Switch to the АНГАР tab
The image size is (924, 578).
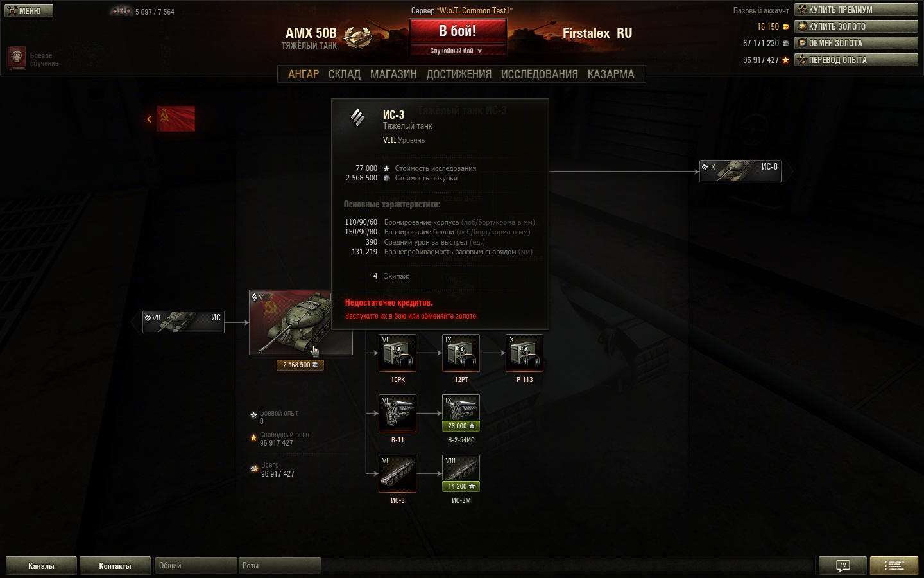coord(303,74)
